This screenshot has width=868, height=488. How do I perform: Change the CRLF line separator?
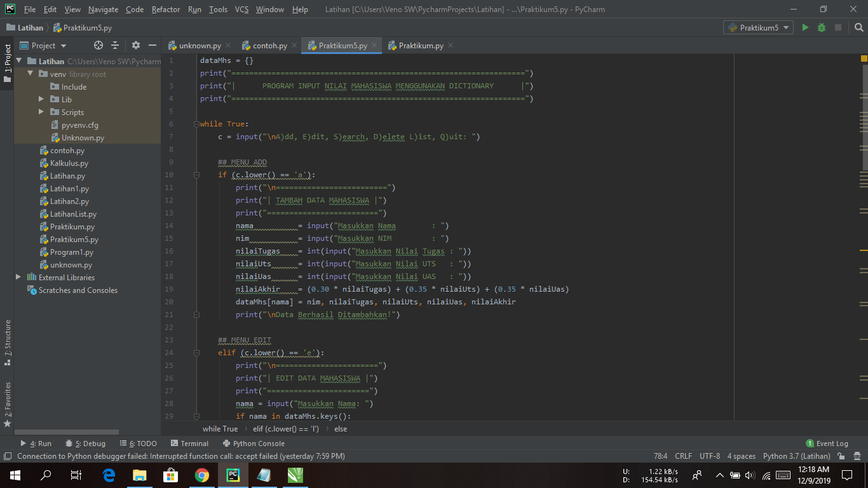683,456
